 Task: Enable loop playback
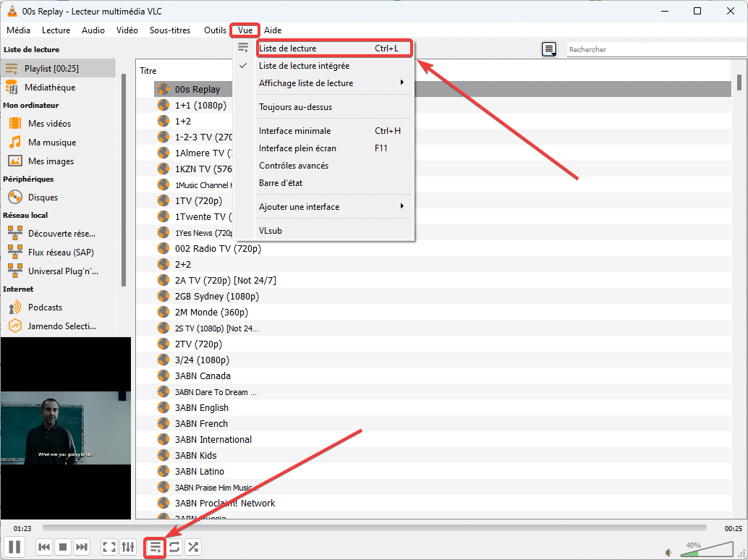pos(174,547)
